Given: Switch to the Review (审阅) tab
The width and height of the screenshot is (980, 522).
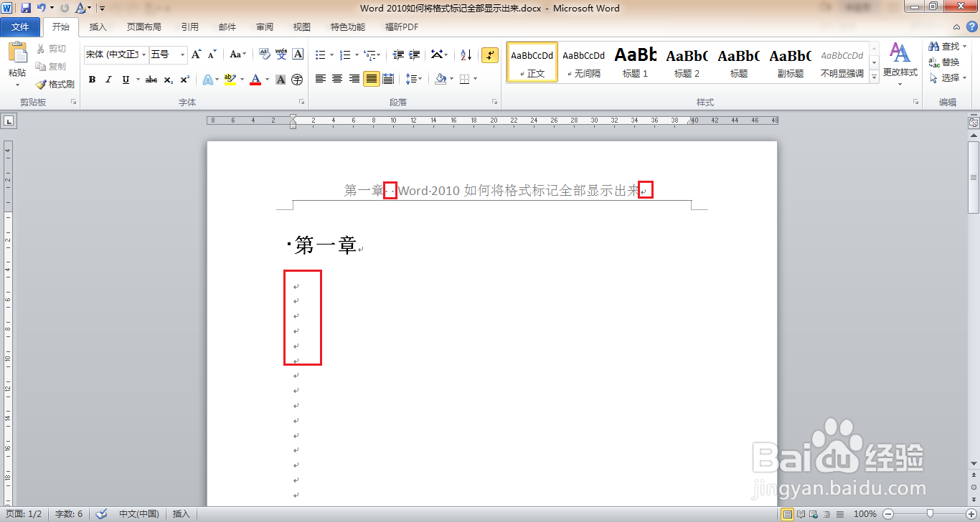Looking at the screenshot, I should tap(265, 27).
